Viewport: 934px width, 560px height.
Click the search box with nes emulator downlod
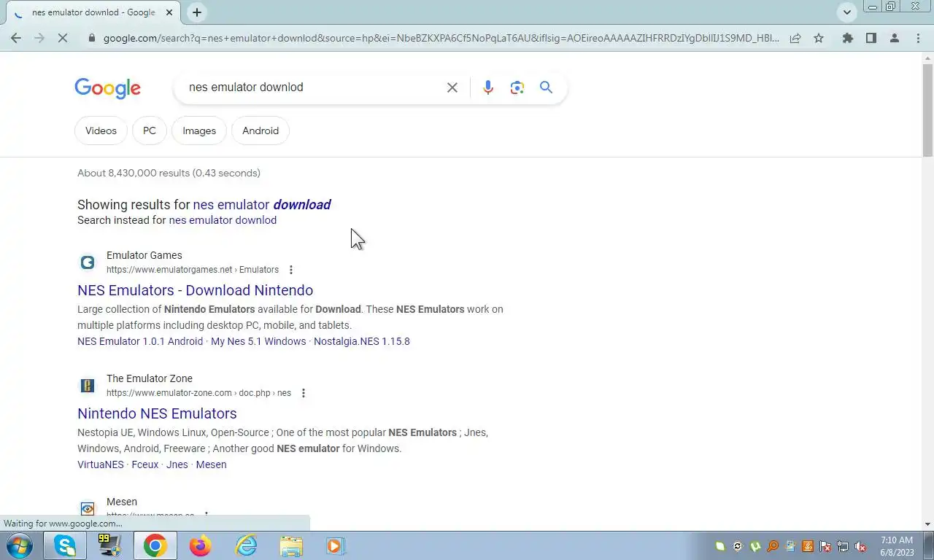point(314,87)
